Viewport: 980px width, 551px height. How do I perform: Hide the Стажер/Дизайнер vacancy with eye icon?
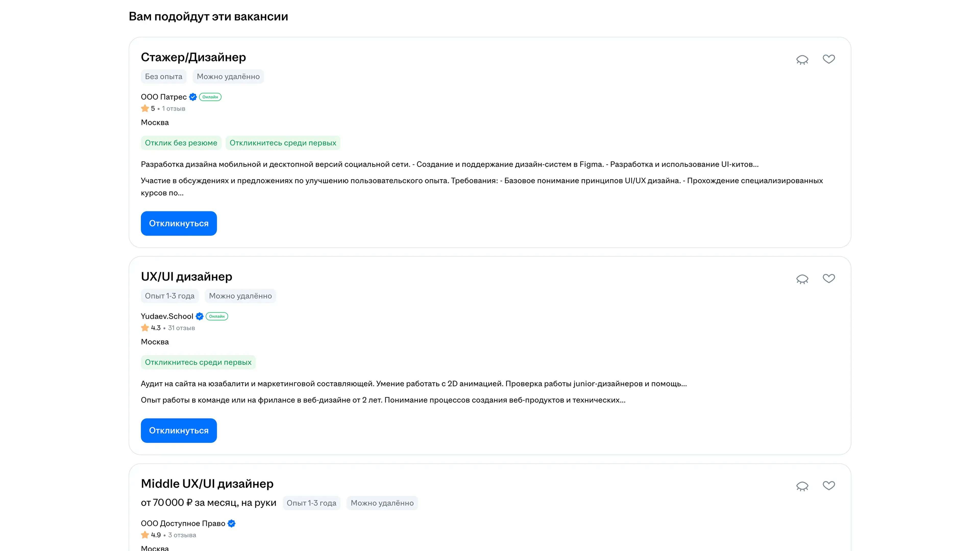tap(802, 60)
